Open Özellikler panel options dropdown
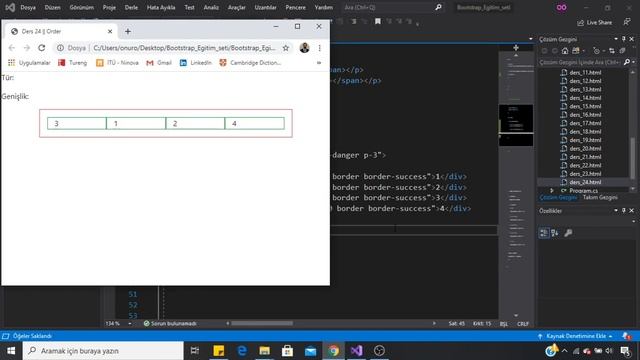Viewport: 640px width, 360px height. 616,211
